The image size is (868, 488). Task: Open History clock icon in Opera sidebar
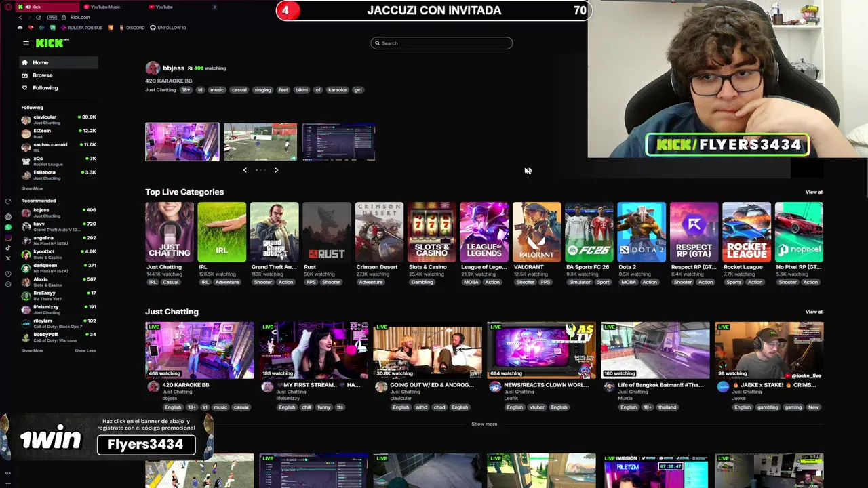click(8, 274)
